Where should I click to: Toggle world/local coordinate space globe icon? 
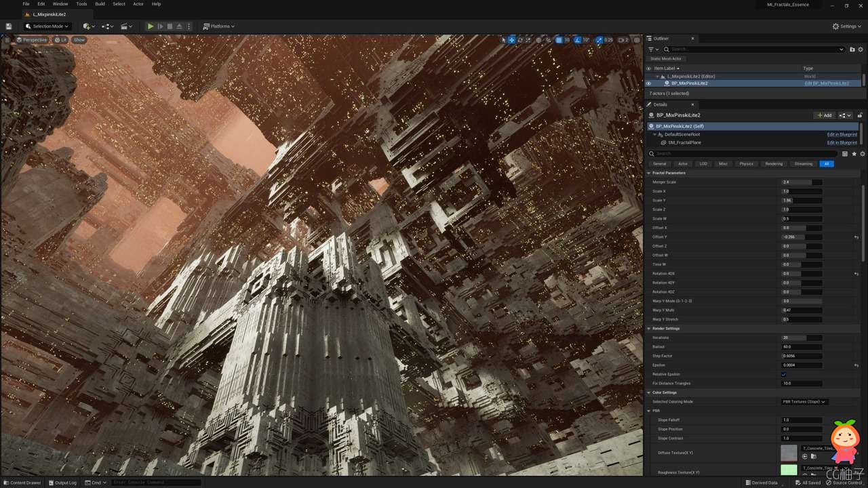[538, 40]
